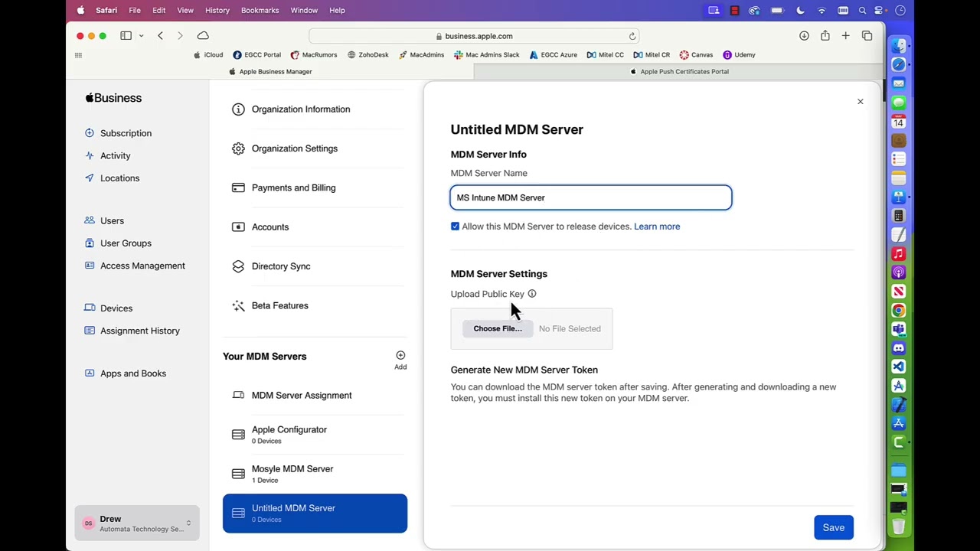The width and height of the screenshot is (980, 551).
Task: Open Music app from the Dock
Action: 899,254
